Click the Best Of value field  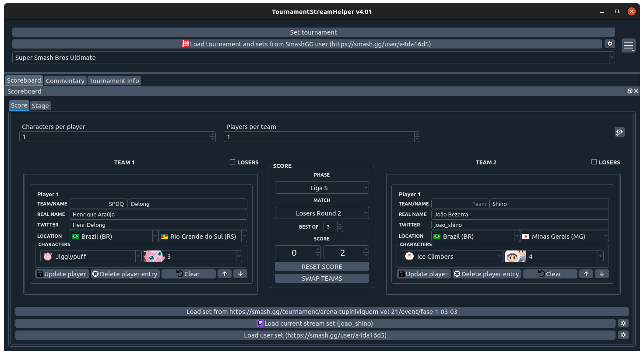331,227
